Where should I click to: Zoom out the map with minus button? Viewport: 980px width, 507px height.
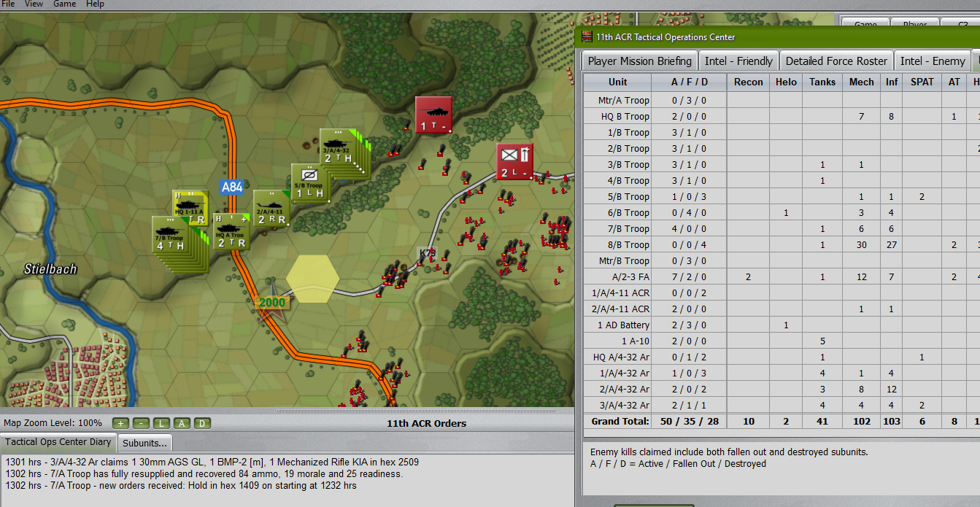pos(141,424)
